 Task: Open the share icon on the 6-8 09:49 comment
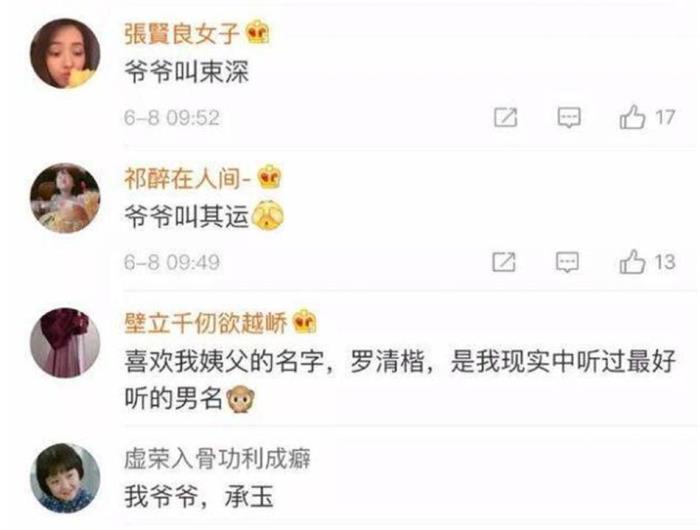pos(504,262)
